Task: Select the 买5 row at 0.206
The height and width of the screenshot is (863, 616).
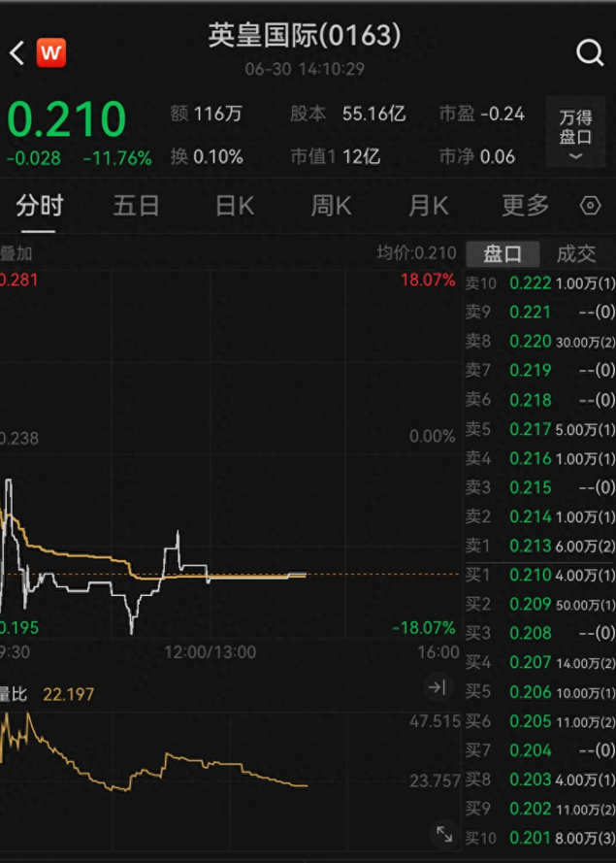Action: [540, 692]
